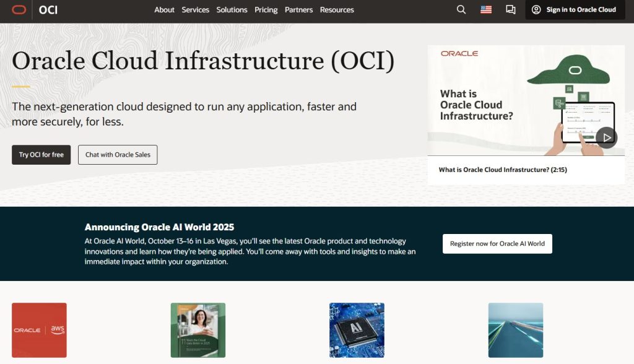Open the Oracle AWS red thumbnail
This screenshot has width=634, height=364.
(39, 330)
